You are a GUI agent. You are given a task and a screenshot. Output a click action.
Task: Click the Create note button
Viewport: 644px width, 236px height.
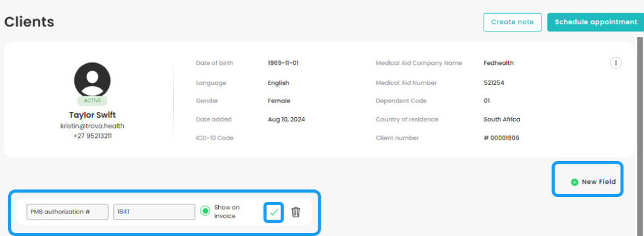512,22
